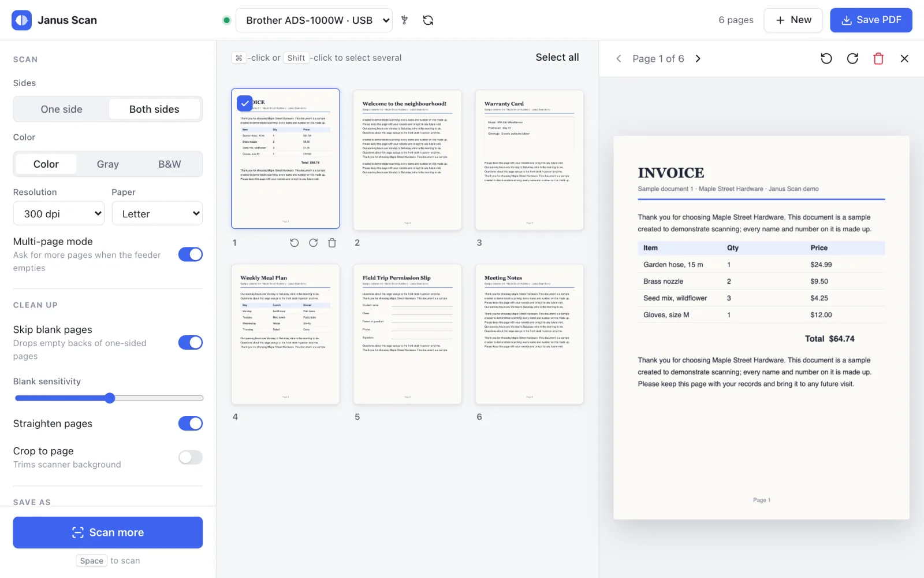Image resolution: width=924 pixels, height=578 pixels.
Task: Click the USB connection icon beside the scanner
Action: pos(404,20)
